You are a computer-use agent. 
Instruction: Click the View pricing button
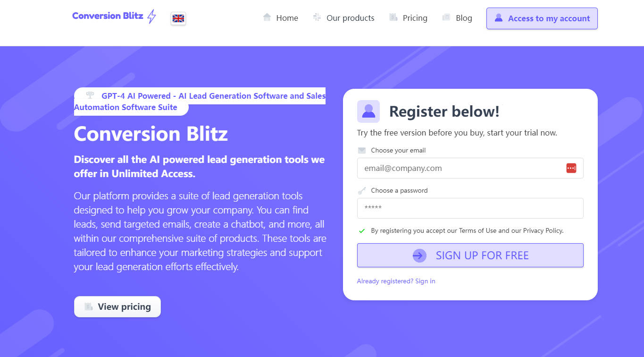click(x=117, y=307)
